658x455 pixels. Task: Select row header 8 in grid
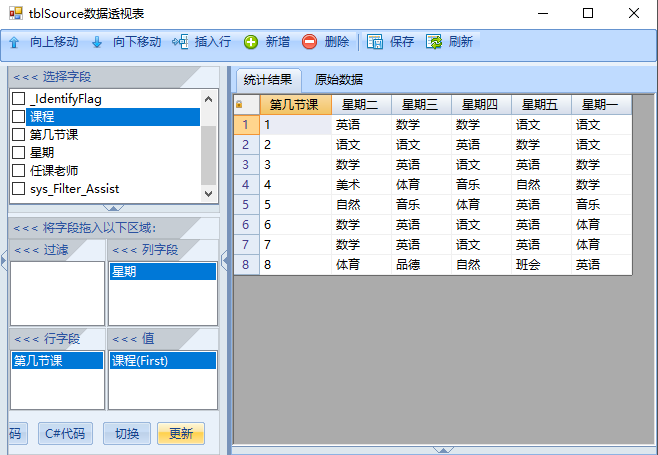coord(247,264)
